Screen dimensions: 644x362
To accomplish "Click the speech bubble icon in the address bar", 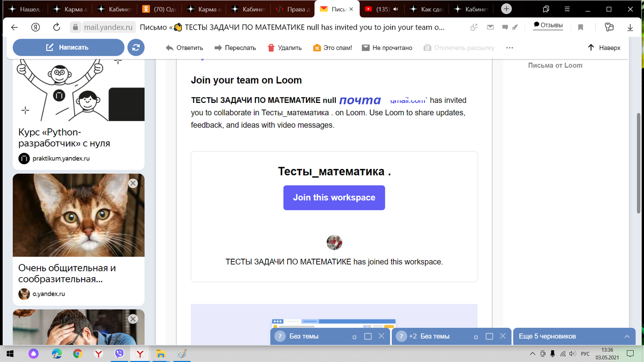I will (504, 27).
